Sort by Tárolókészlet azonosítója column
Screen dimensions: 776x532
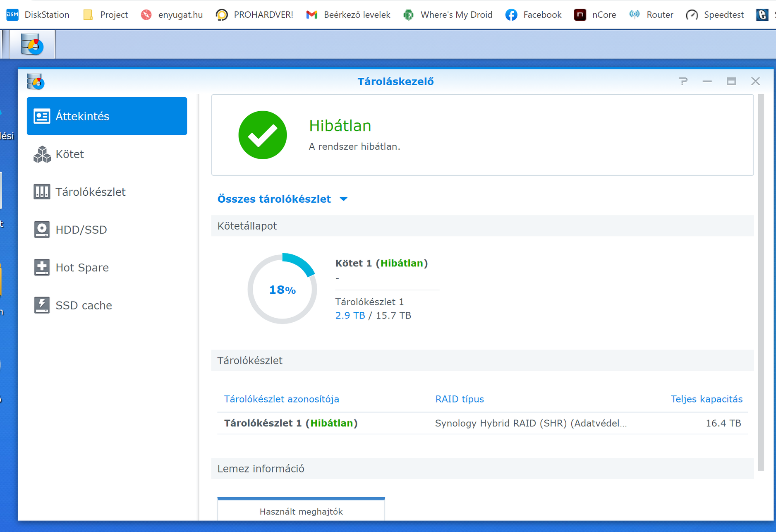click(x=282, y=399)
